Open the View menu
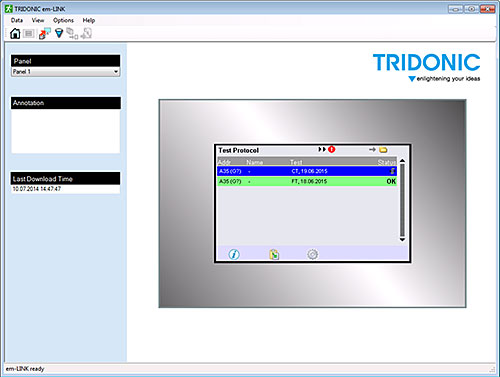Screen dimensions: 500x377 tap(38, 20)
